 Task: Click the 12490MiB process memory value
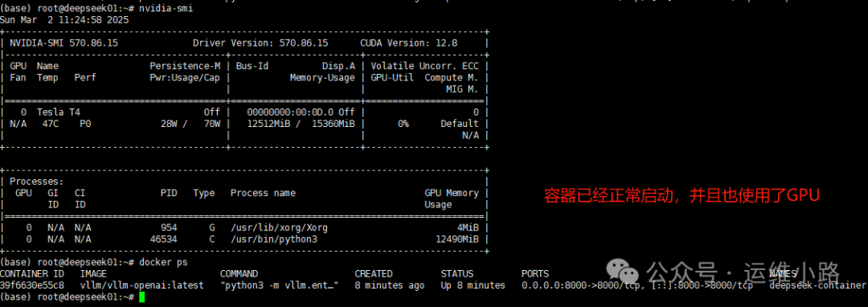pos(457,239)
